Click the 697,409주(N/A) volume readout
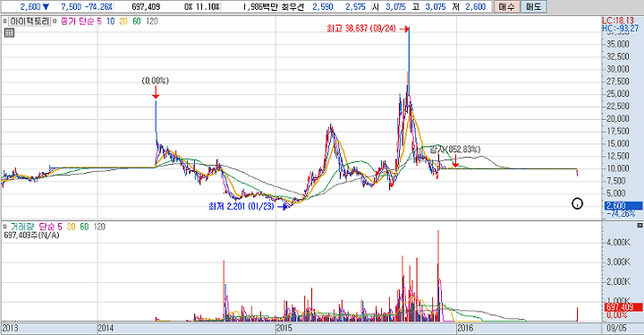The height and width of the screenshot is (335, 644). coord(31,236)
